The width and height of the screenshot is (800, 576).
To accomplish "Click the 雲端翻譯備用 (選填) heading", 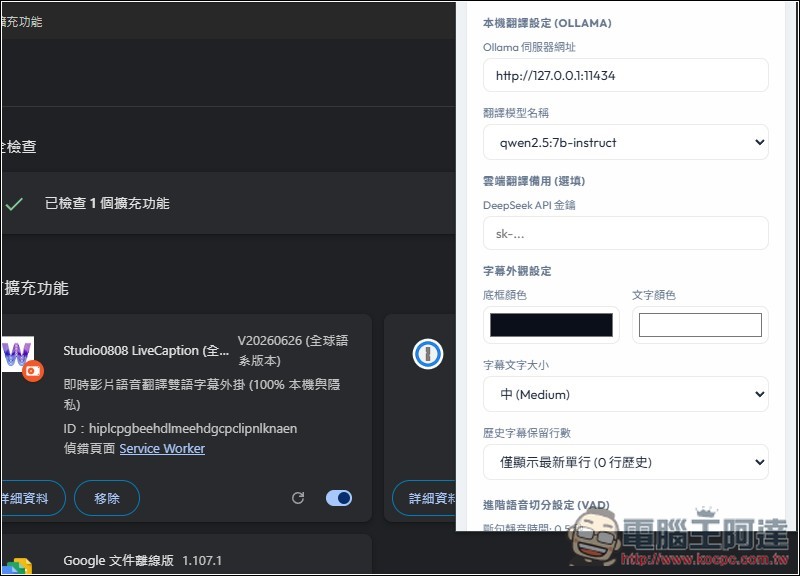I will tap(534, 181).
